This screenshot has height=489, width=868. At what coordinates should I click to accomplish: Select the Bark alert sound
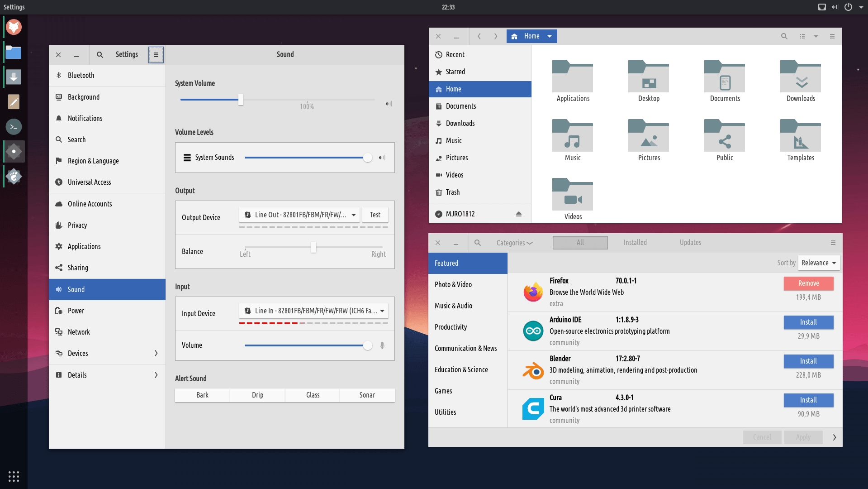202,395
